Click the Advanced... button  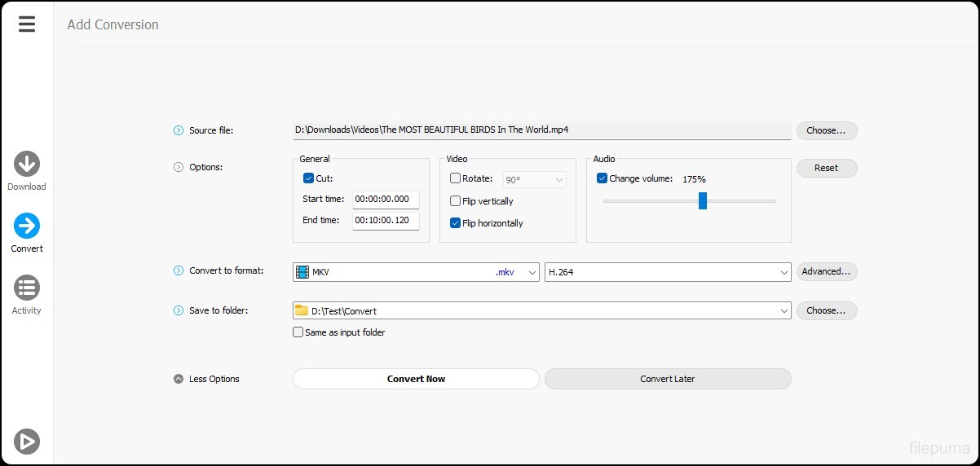(826, 272)
